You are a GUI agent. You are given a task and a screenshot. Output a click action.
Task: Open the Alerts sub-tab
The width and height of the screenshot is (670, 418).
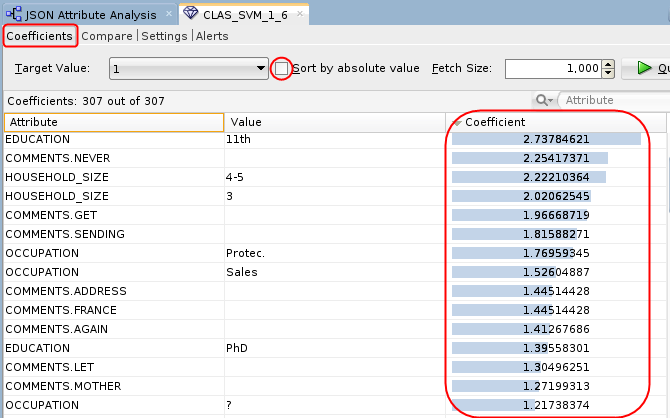click(212, 36)
